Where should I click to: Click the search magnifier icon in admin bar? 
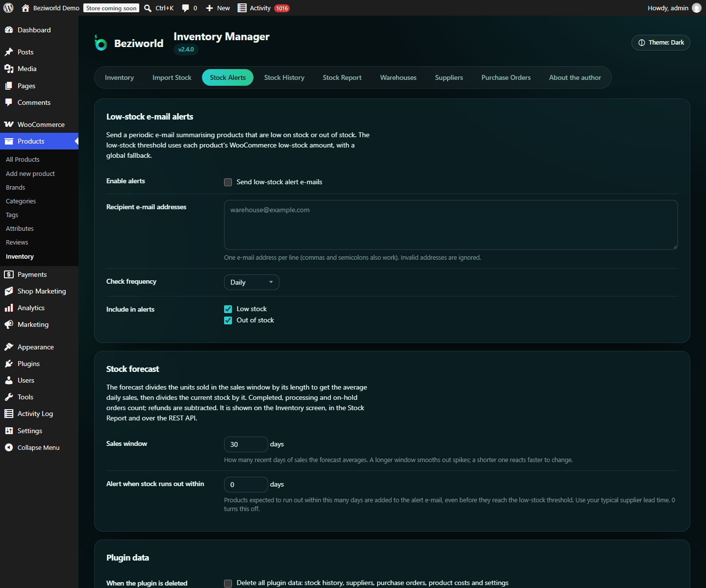[148, 8]
